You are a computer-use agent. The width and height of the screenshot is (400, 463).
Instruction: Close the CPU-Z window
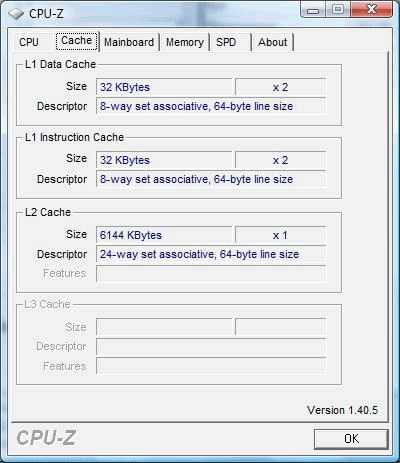point(371,9)
